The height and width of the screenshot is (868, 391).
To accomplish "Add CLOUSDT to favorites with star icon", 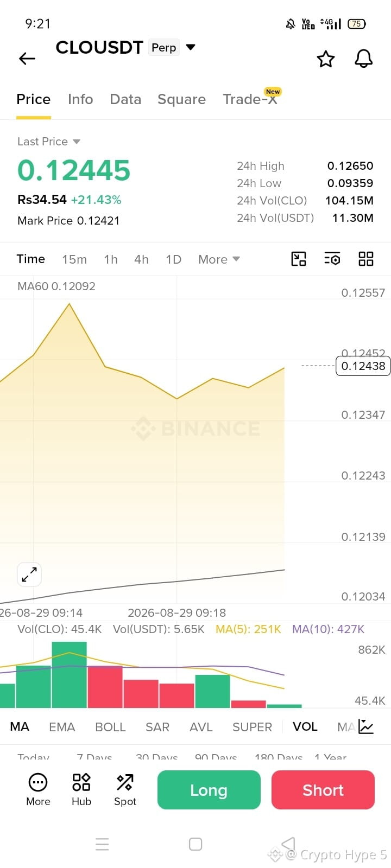I will pos(326,59).
